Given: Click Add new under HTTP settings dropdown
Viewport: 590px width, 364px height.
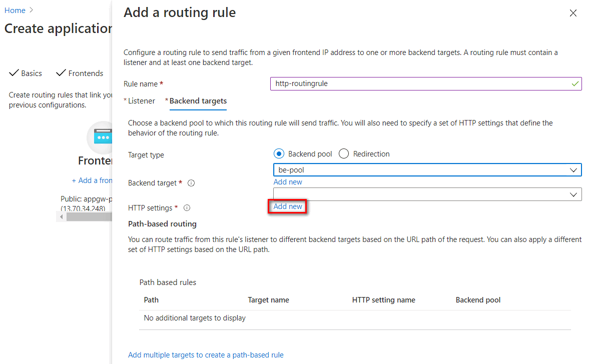Looking at the screenshot, I should pyautogui.click(x=288, y=206).
